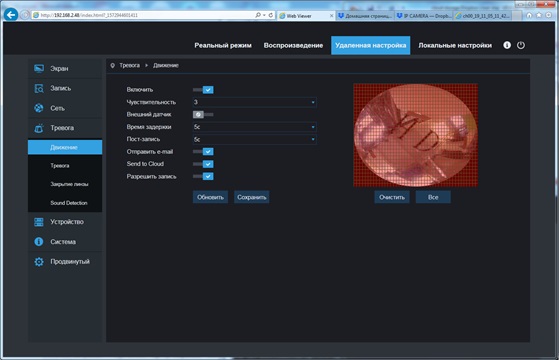Click the power logout icon

click(521, 45)
